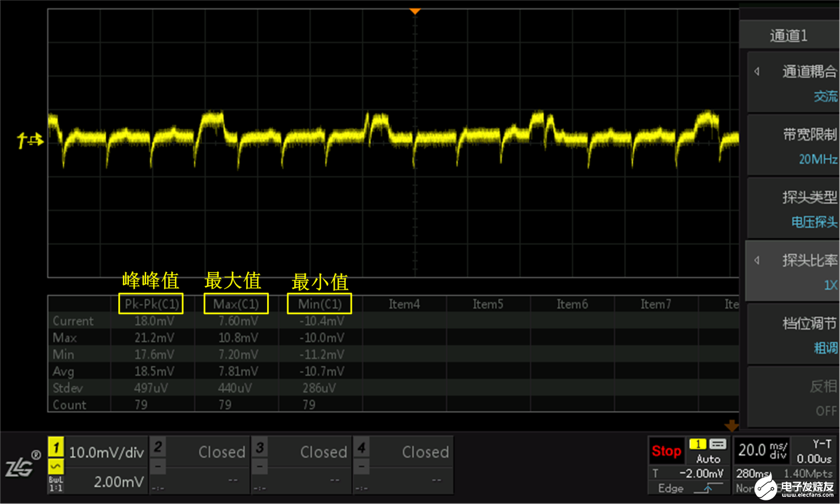Image resolution: width=840 pixels, height=504 pixels.
Task: Select the Item5 column header
Action: (488, 304)
